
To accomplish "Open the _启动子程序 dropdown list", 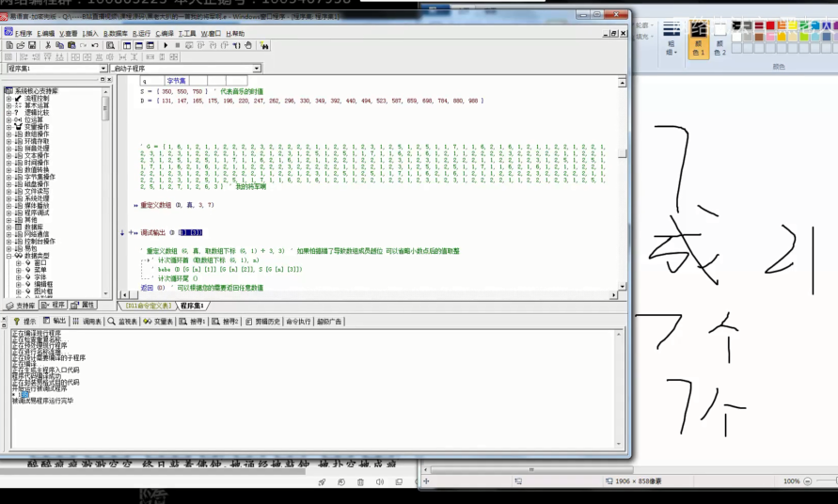I will pyautogui.click(x=257, y=69).
